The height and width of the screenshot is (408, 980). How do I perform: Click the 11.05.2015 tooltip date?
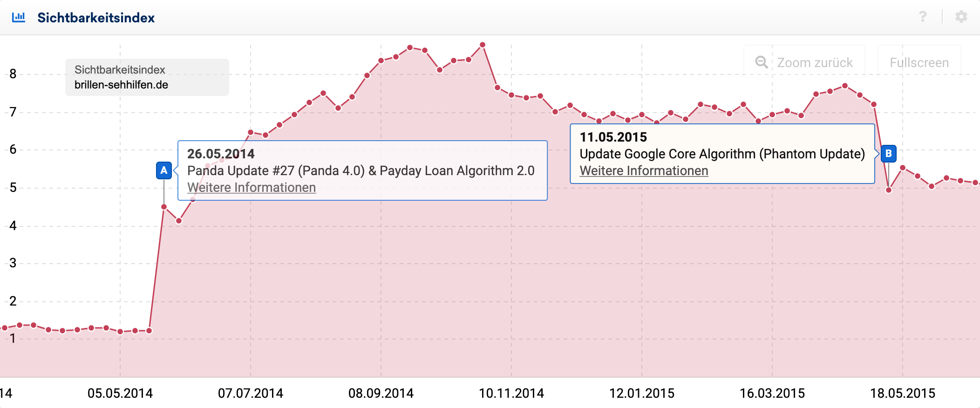613,137
